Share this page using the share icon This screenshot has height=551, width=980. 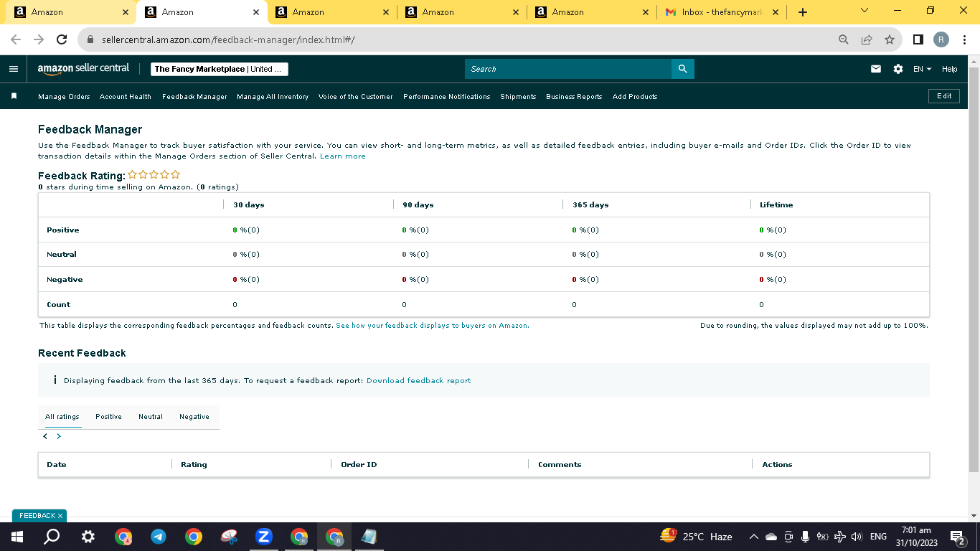[x=867, y=39]
